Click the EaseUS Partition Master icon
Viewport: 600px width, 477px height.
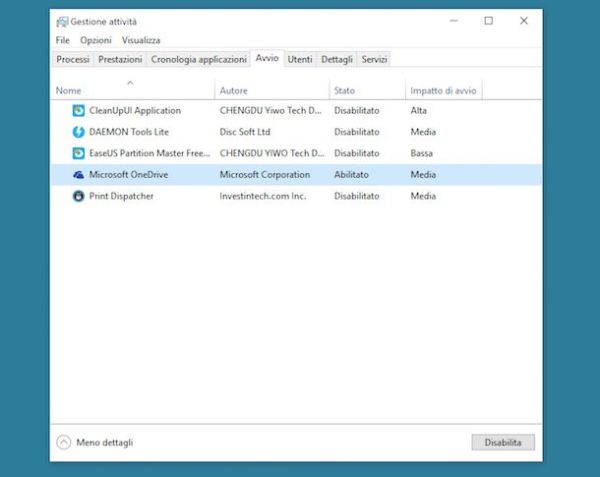(79, 153)
